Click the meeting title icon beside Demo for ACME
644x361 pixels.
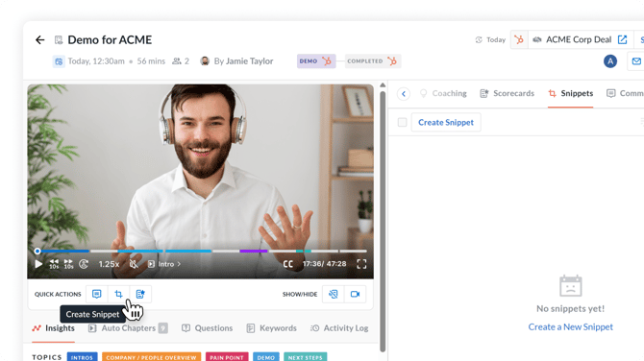(x=59, y=39)
